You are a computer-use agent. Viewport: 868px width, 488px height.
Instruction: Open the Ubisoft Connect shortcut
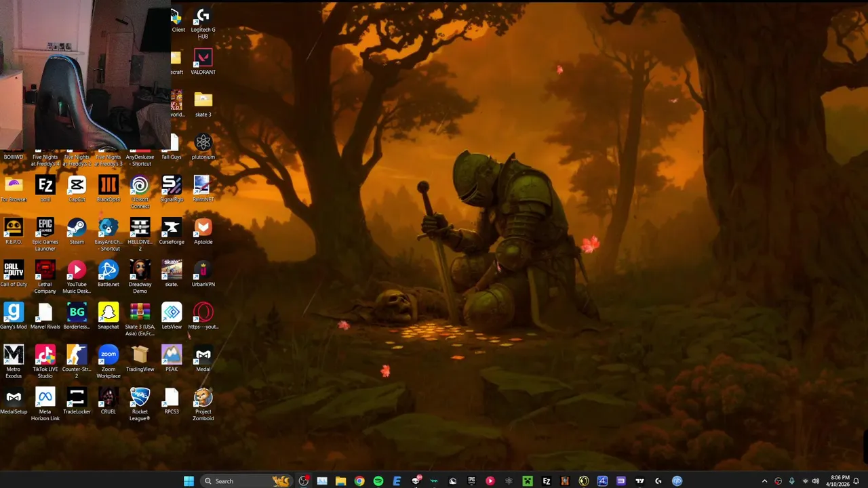pyautogui.click(x=140, y=192)
